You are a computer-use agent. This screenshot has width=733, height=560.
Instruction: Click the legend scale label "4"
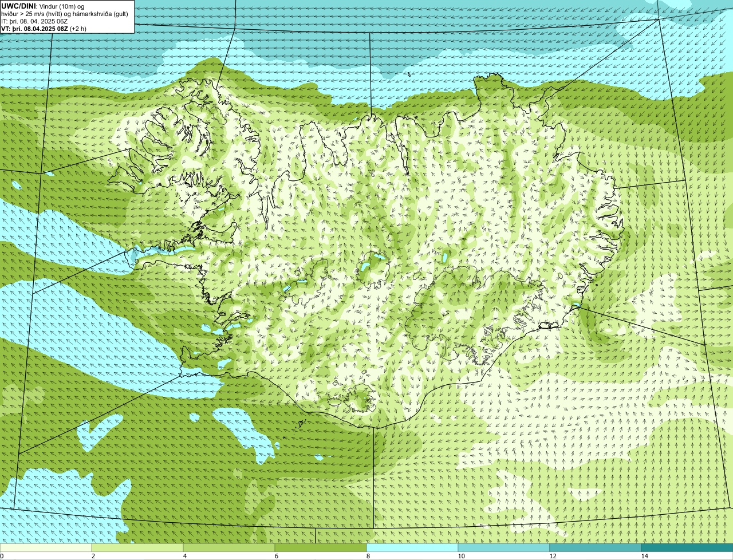(184, 556)
